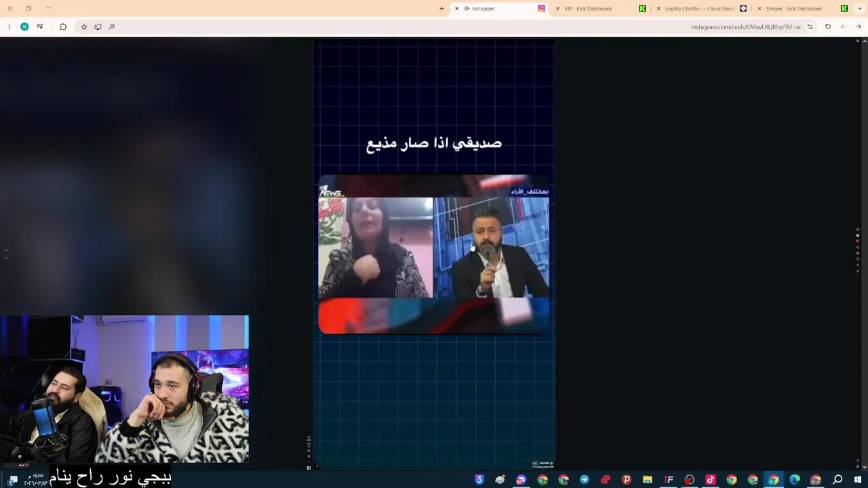Open the Windows Start button

pyautogui.click(x=858, y=480)
